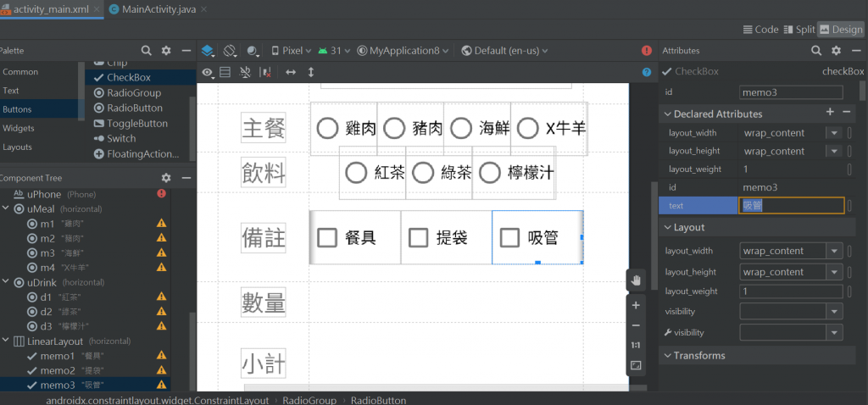This screenshot has width=868, height=405.
Task: Open the MyApplication8 theme dropdown
Action: click(x=403, y=51)
